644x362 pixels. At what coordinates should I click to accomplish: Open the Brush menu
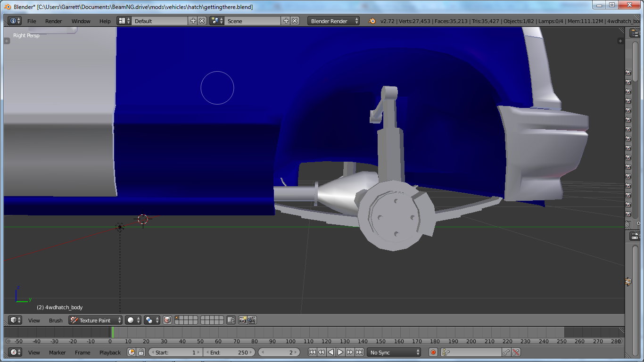pos(56,321)
